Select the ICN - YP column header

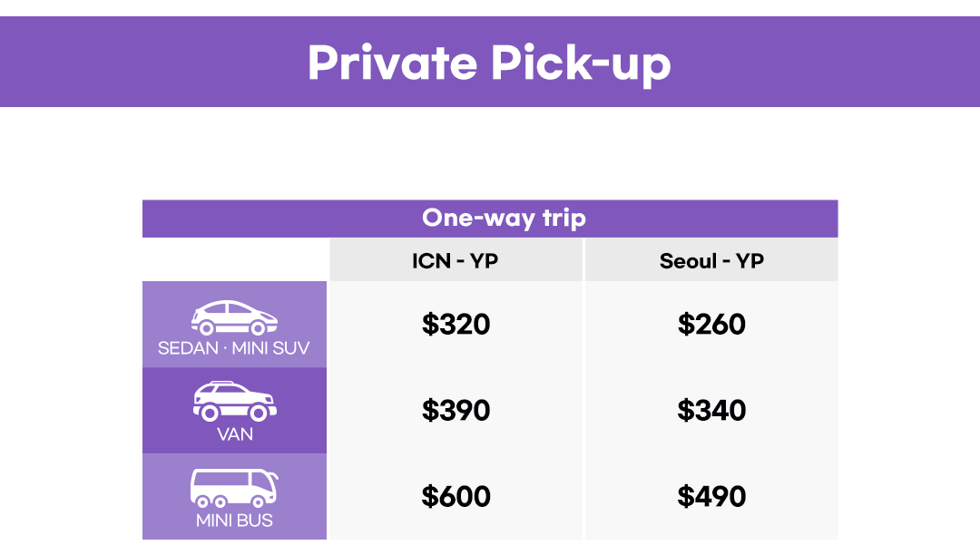456,261
